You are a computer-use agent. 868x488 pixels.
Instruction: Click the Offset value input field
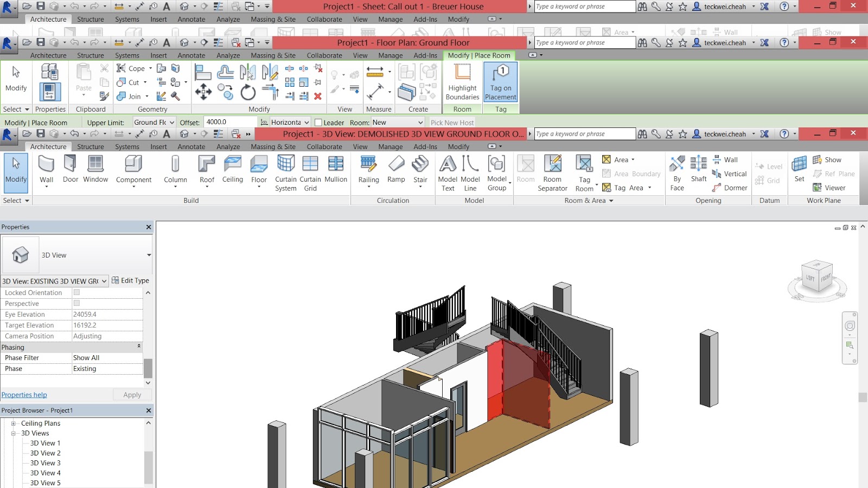(231, 122)
